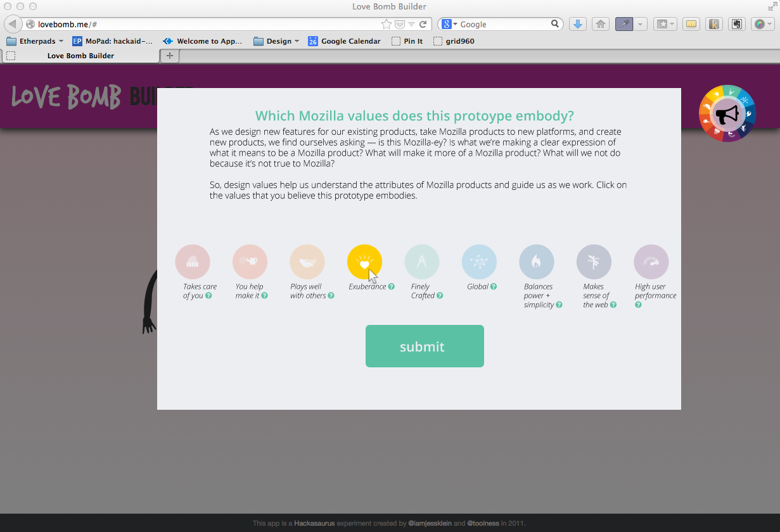Open help for 'You help make it'
This screenshot has height=532, width=780.
pyautogui.click(x=264, y=296)
